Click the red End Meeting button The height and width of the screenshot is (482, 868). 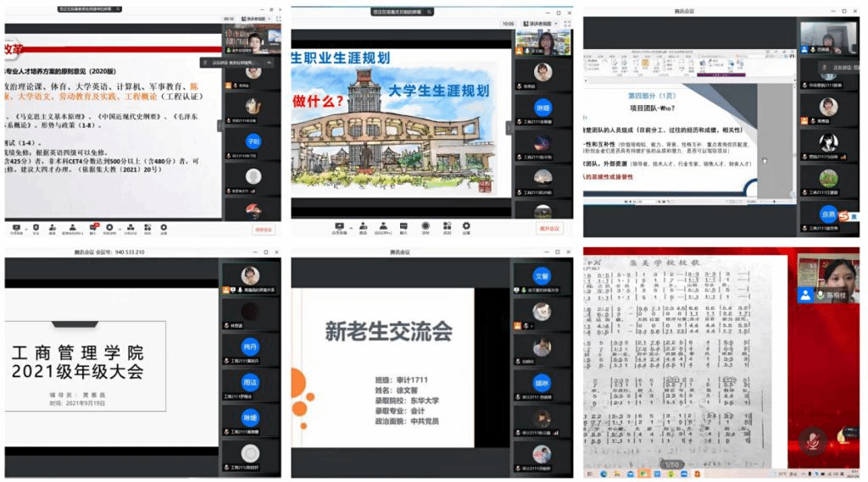pyautogui.click(x=264, y=228)
